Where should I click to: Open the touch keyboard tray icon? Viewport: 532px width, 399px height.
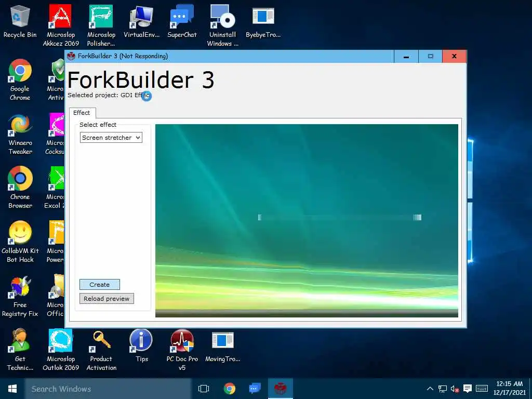coord(482,389)
